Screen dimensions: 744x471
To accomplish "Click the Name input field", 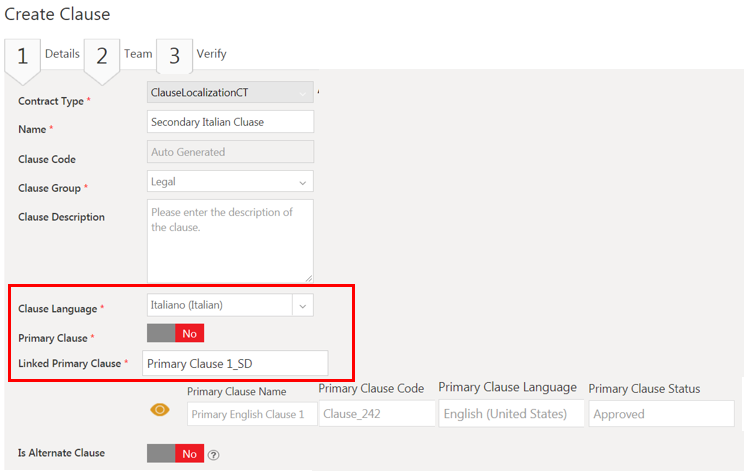I will (230, 122).
